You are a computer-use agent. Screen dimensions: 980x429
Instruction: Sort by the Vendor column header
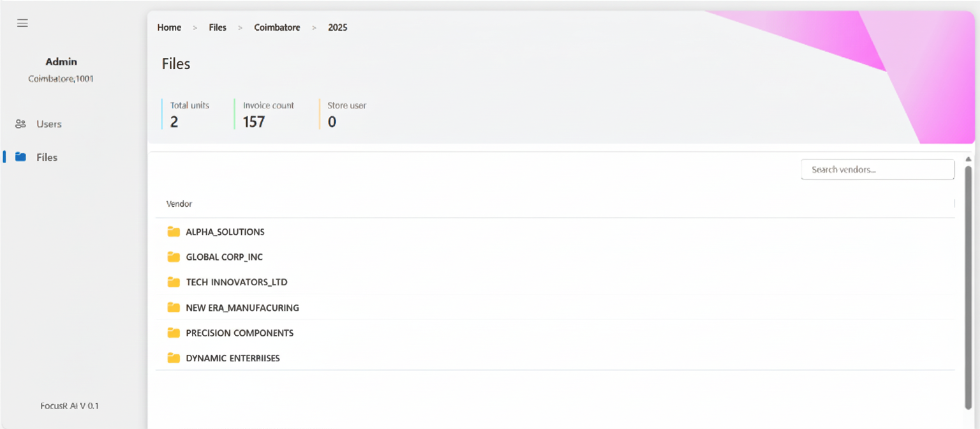coord(179,204)
